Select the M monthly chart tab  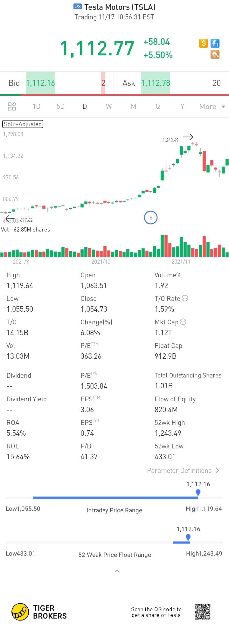pos(134,106)
